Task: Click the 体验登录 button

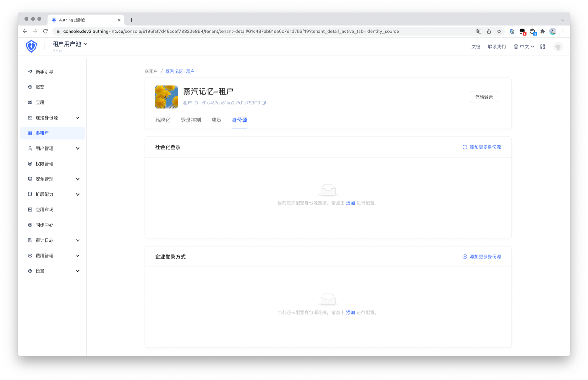Action: coord(484,97)
